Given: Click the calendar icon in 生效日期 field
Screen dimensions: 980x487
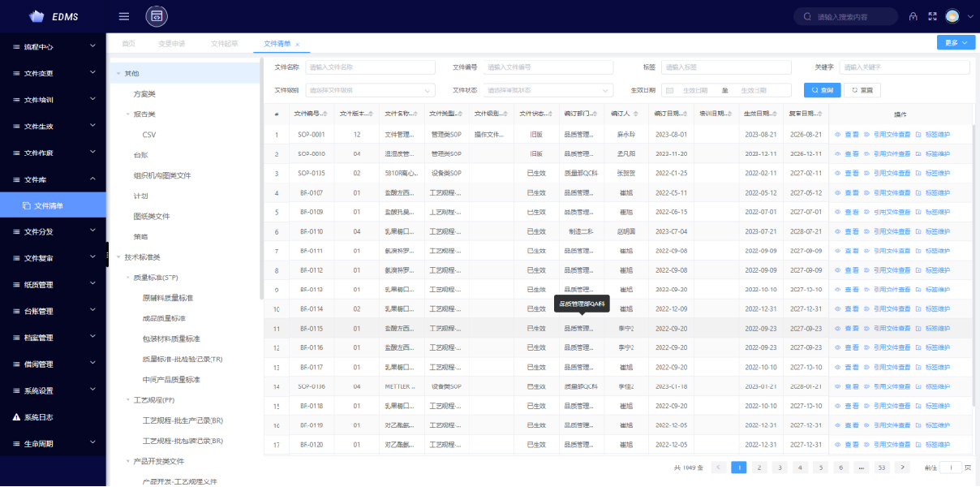Looking at the screenshot, I should pyautogui.click(x=669, y=91).
